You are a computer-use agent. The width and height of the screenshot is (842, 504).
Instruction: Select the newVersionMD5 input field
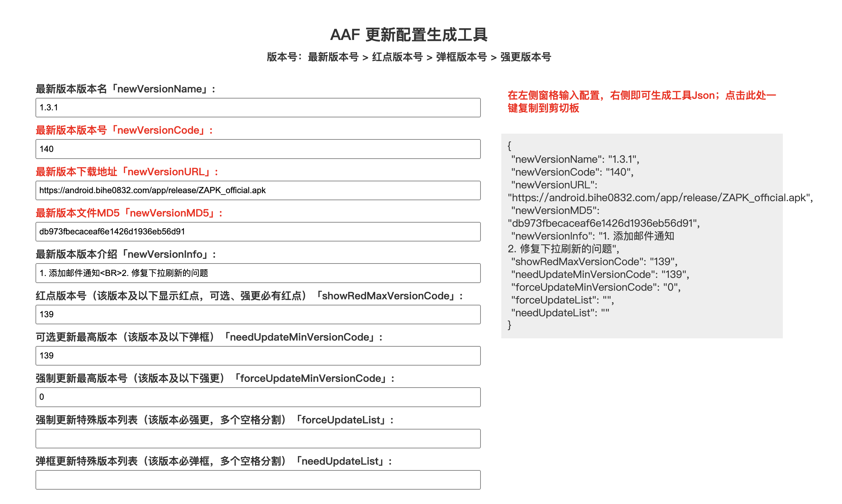[258, 232]
